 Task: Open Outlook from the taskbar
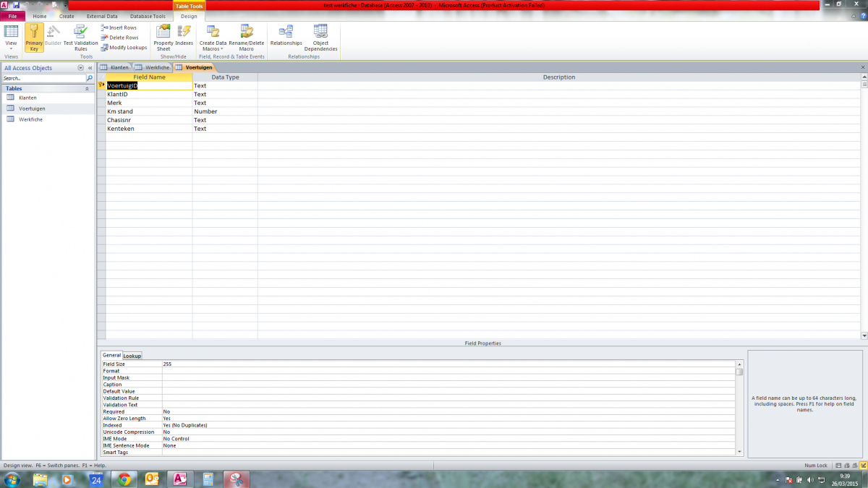[152, 479]
